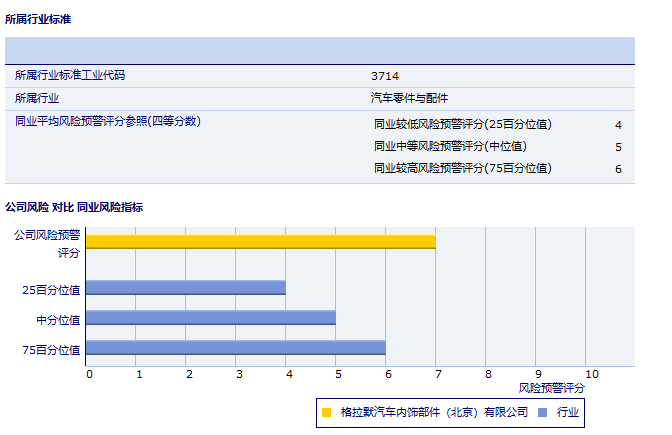
Task: Click the blue legend swatch for 行业
Action: pos(543,412)
